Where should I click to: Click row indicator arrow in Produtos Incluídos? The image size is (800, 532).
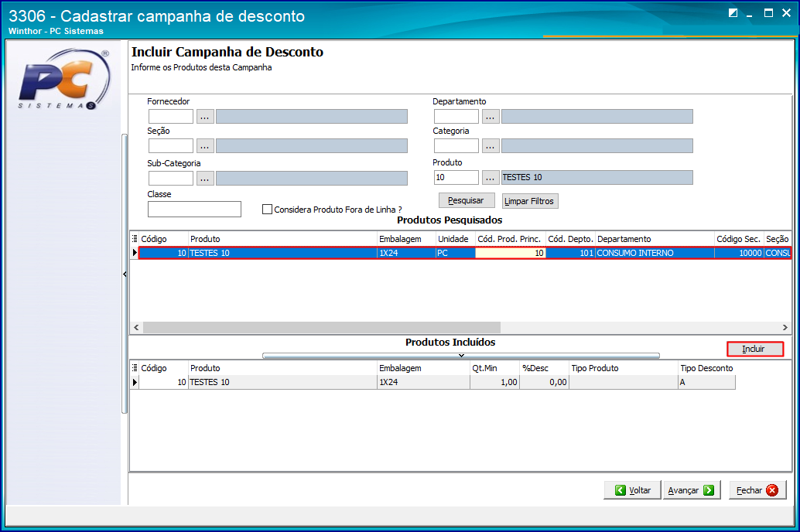(135, 382)
